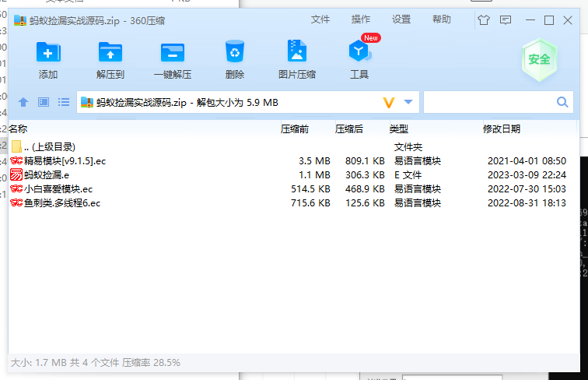Open the 工具 (Tools) icon with New badge
The width and height of the screenshot is (588, 380).
point(359,51)
